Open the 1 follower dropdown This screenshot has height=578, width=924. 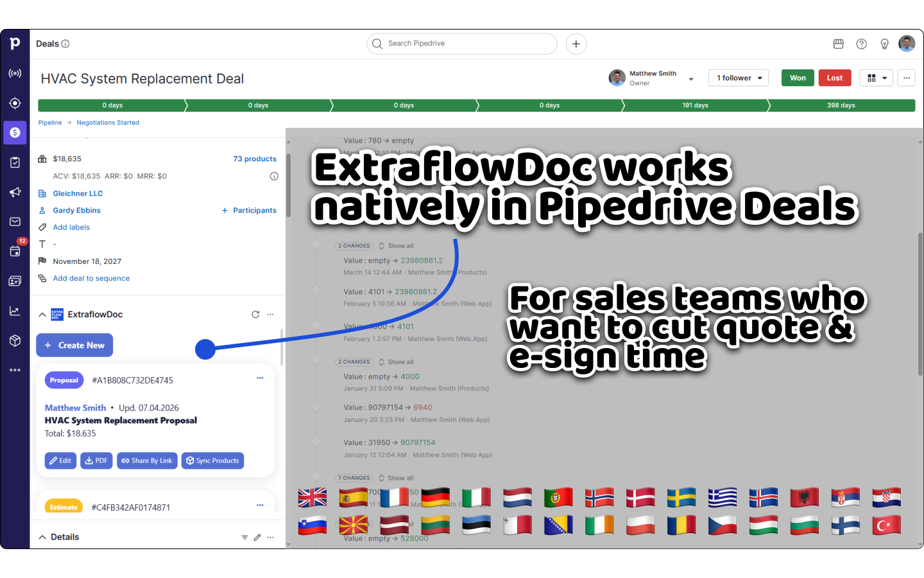pos(738,78)
